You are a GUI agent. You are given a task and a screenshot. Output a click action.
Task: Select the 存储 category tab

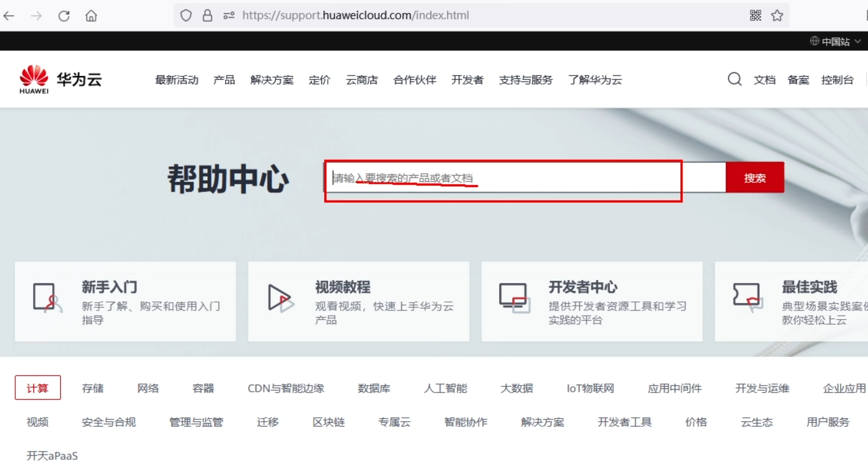(93, 388)
